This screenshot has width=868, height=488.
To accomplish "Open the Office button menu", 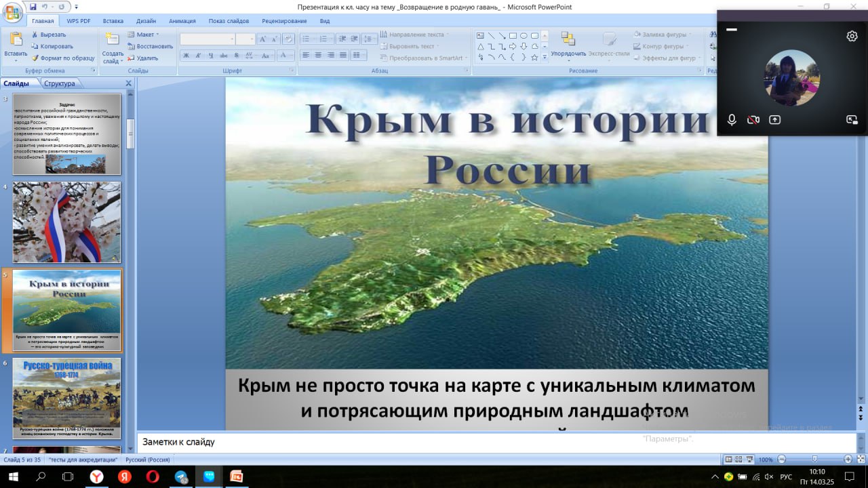I will coord(13,12).
